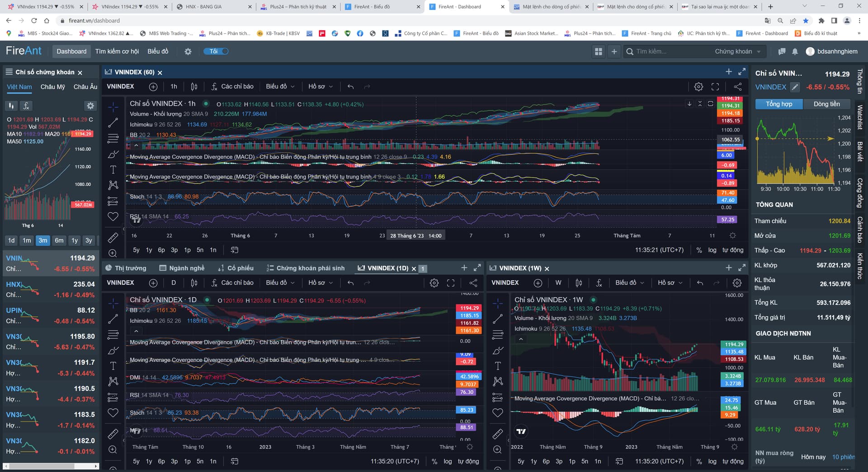Image resolution: width=868 pixels, height=472 pixels.
Task: Maximize the VNINDEX (60) panel
Action: pyautogui.click(x=742, y=72)
